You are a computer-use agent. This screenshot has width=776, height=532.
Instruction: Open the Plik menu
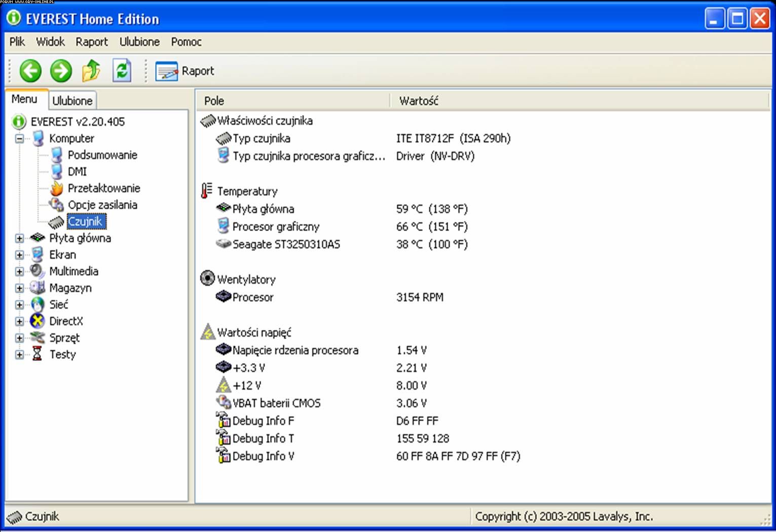(17, 42)
